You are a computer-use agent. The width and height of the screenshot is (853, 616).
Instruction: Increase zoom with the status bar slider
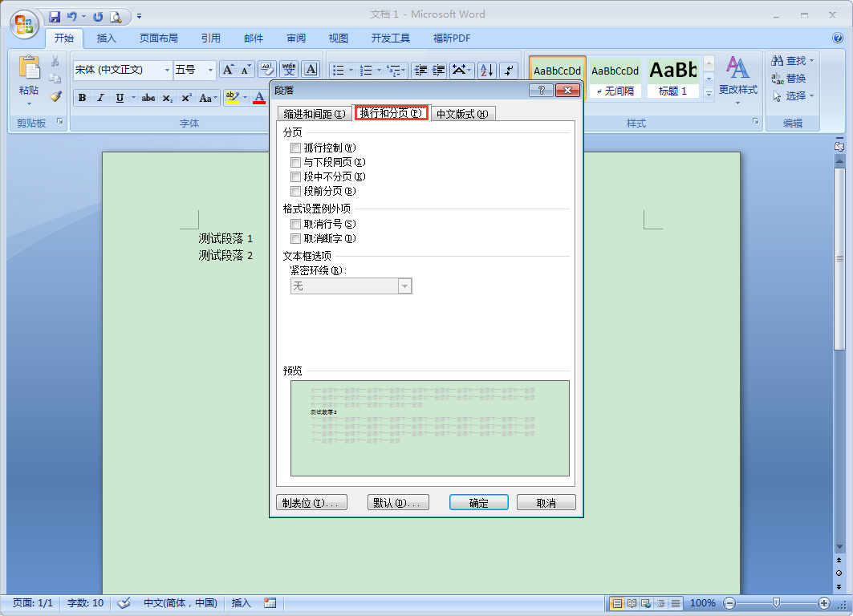click(824, 603)
